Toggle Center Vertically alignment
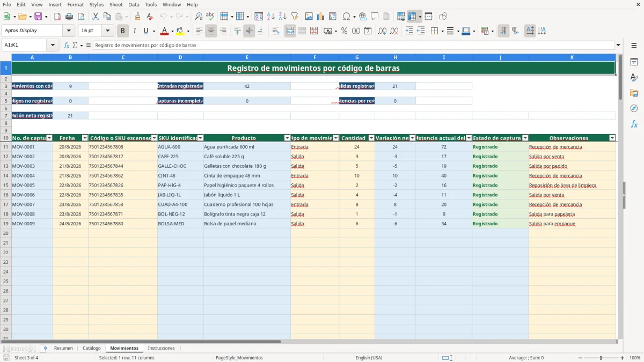644x362 pixels. [x=249, y=31]
